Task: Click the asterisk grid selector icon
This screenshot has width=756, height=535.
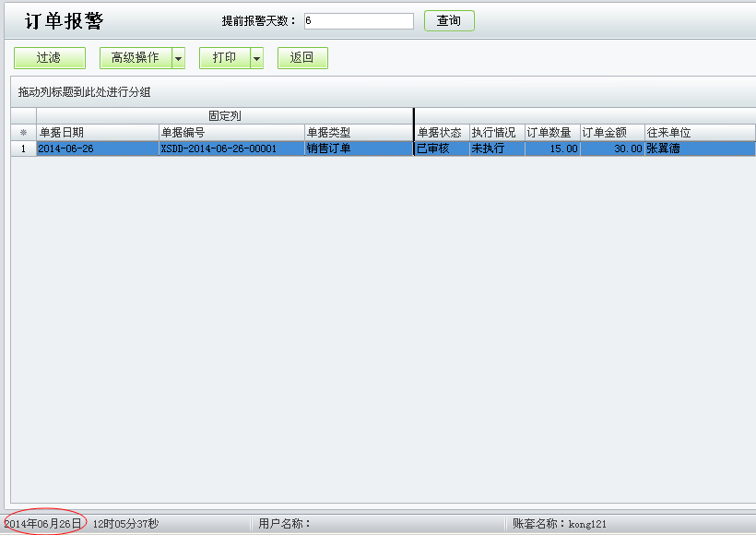Action: 23,133
